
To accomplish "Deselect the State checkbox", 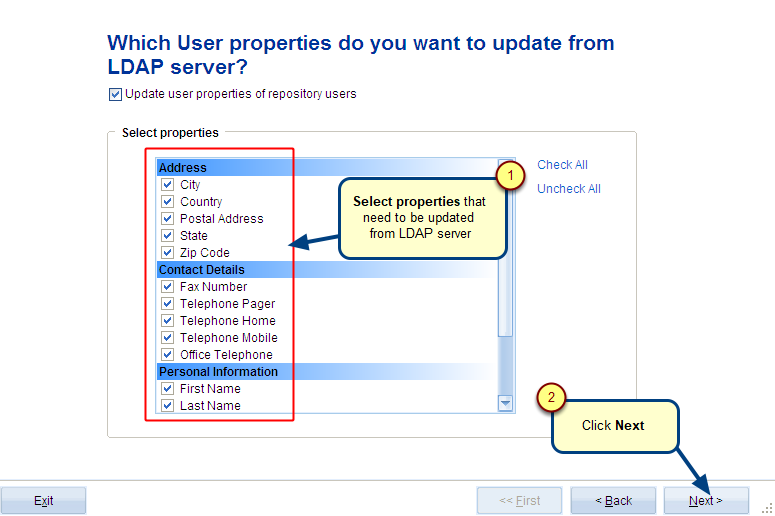I will pyautogui.click(x=168, y=236).
